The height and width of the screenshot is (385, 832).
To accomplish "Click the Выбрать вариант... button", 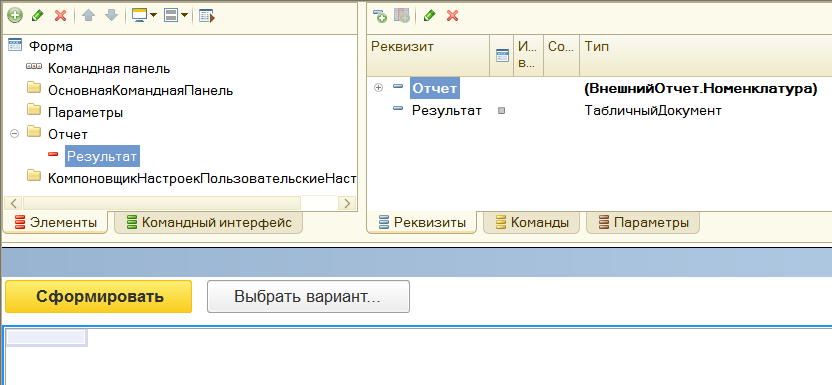I will pos(308,296).
